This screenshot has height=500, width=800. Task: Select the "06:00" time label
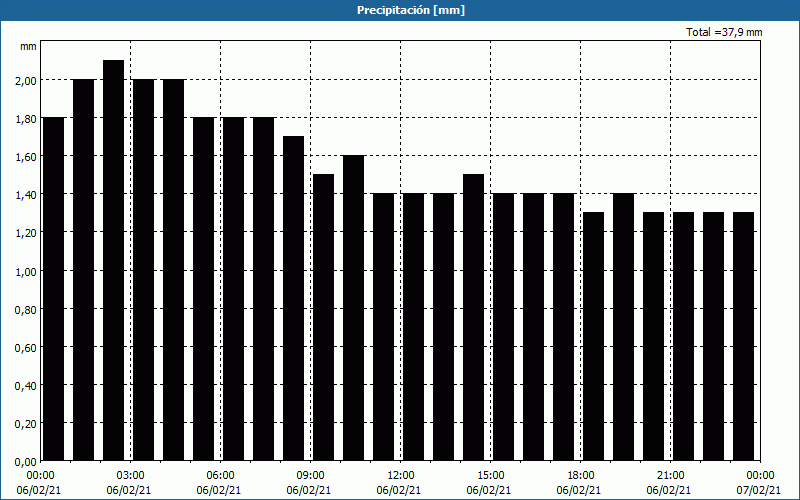[x=220, y=476]
